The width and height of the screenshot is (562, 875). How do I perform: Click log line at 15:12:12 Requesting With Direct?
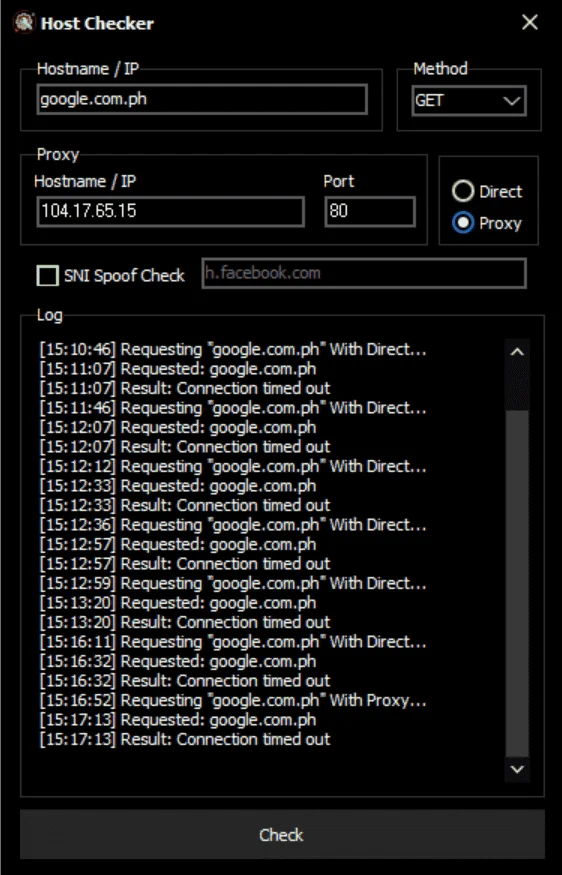(x=233, y=467)
